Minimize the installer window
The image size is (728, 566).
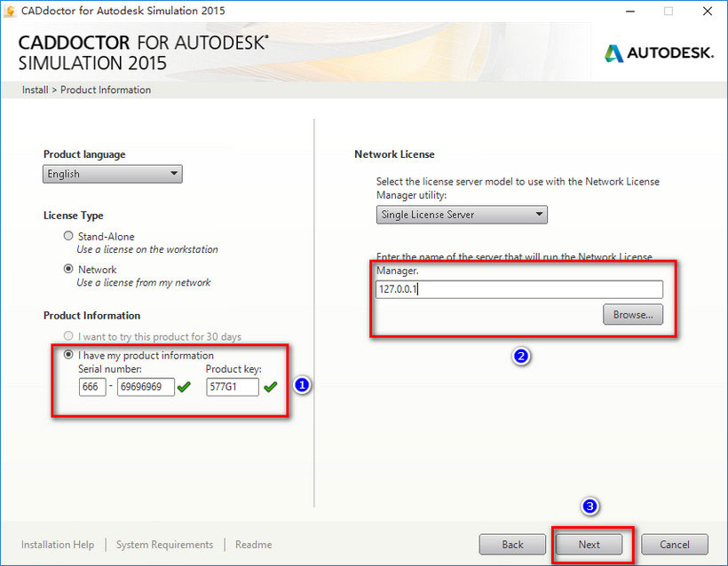[630, 12]
